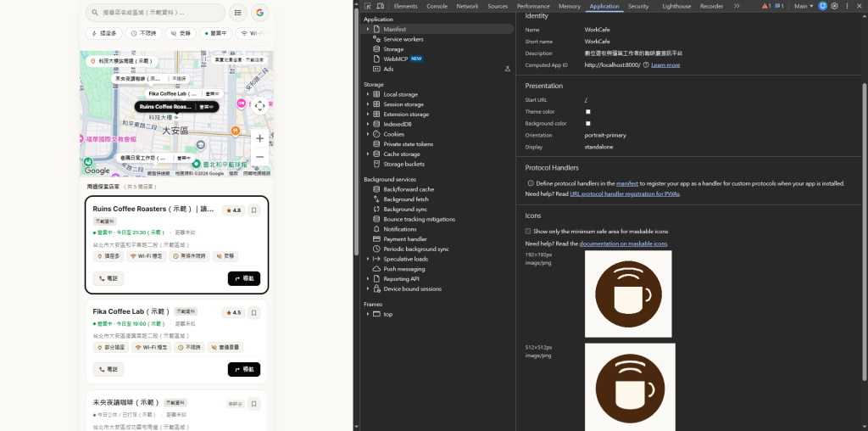Open the Main context dropdown
Image resolution: width=868 pixels, height=431 pixels.
point(804,6)
